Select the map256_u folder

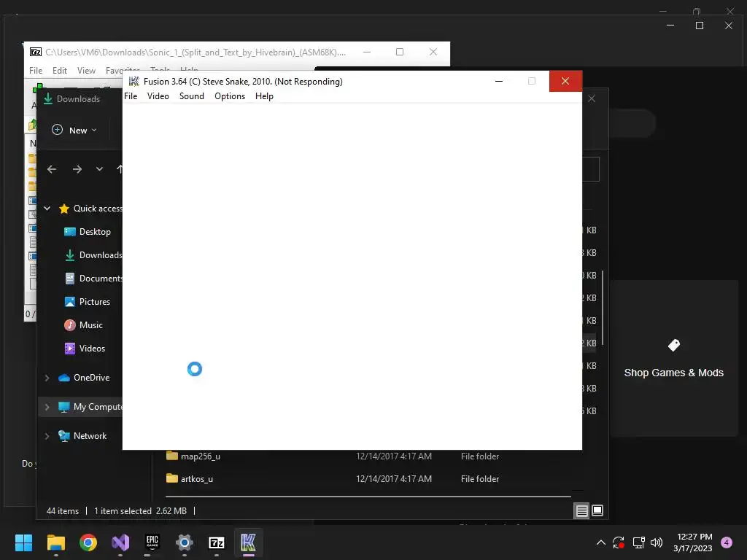point(200,456)
